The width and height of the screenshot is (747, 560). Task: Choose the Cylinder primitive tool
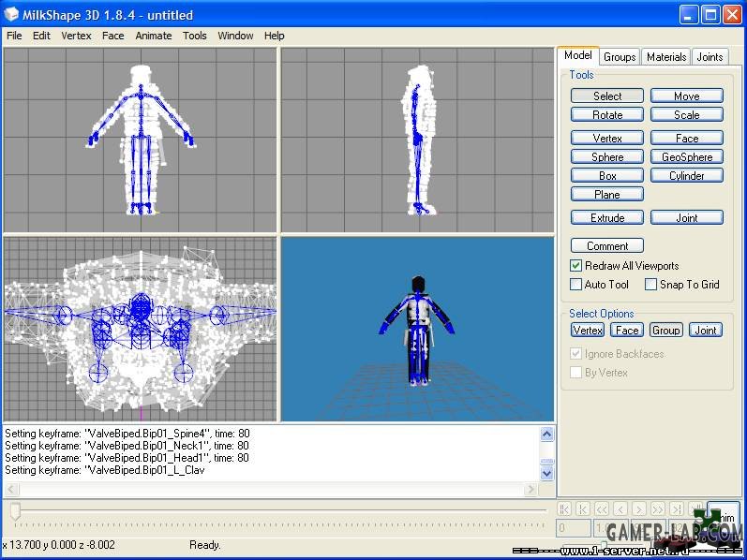click(686, 176)
